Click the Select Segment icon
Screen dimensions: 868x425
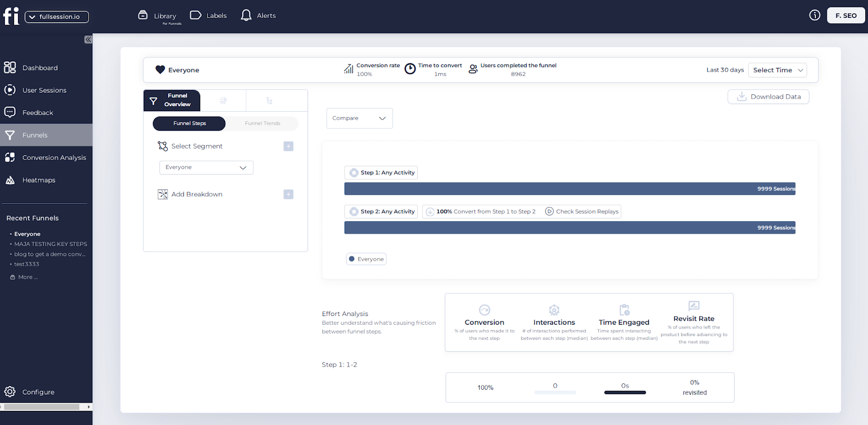[163, 146]
